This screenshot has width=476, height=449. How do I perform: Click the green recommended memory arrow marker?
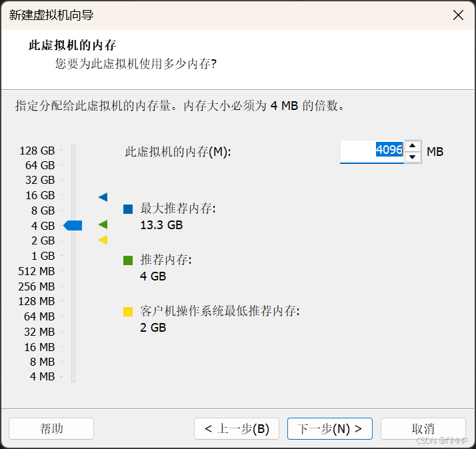[103, 224]
